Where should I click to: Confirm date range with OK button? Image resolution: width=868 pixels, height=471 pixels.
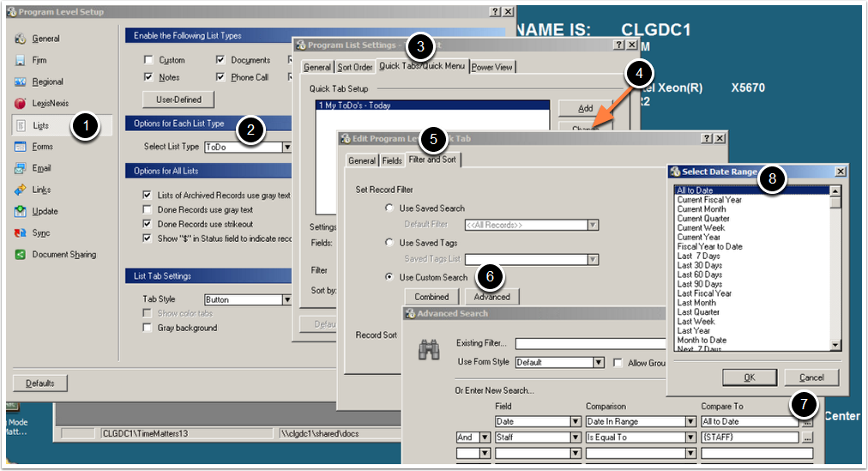coord(749,377)
